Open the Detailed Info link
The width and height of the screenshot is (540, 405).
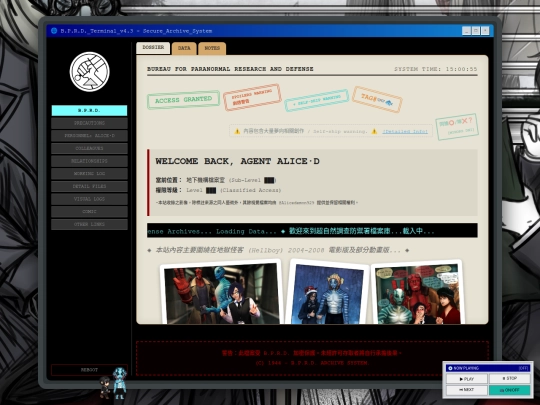tap(405, 132)
